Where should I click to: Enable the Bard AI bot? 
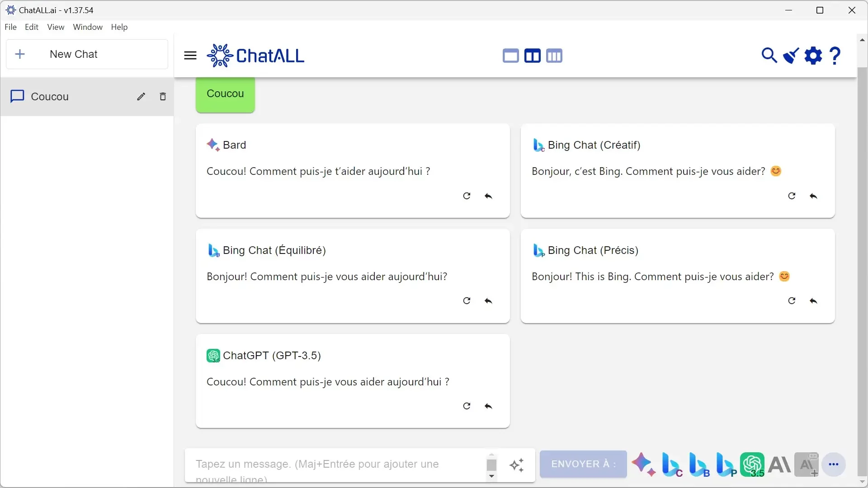coord(643,464)
